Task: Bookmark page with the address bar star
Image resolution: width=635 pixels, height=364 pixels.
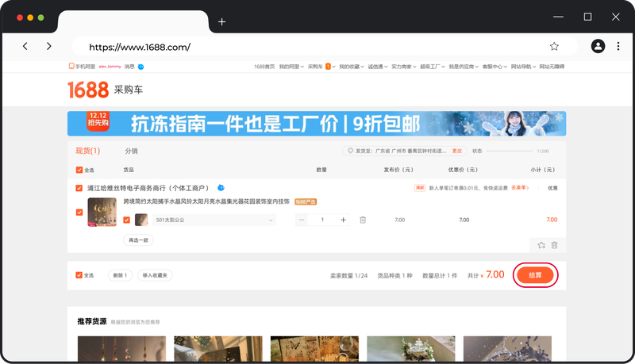Action: (554, 47)
